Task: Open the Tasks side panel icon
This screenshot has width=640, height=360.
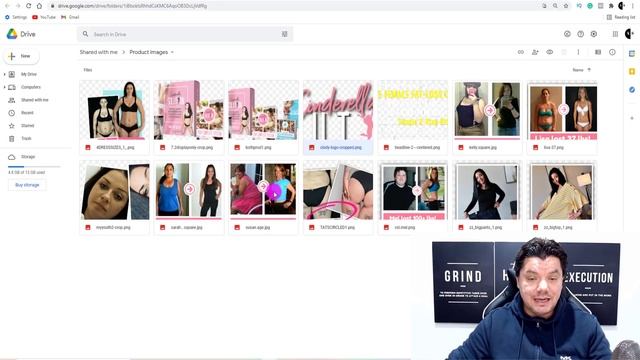Action: coord(632,89)
